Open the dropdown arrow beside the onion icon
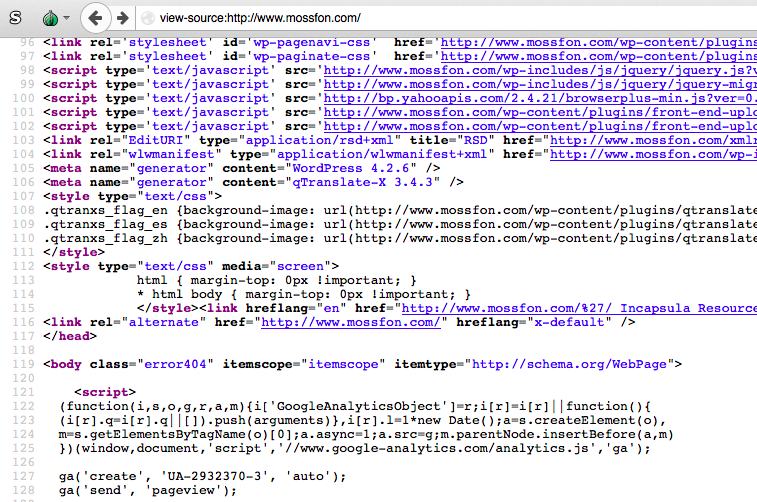This screenshot has height=502, width=757. 67,18
